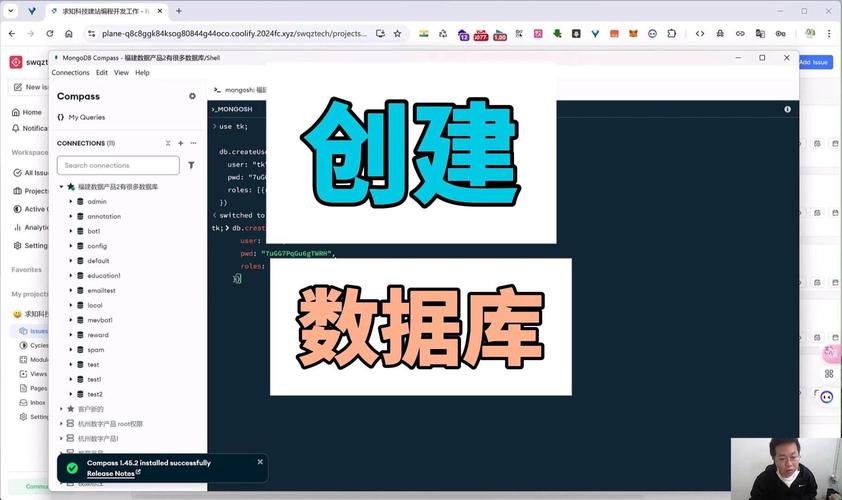
Task: Open My Queries in Compass sidebar
Action: [81, 117]
